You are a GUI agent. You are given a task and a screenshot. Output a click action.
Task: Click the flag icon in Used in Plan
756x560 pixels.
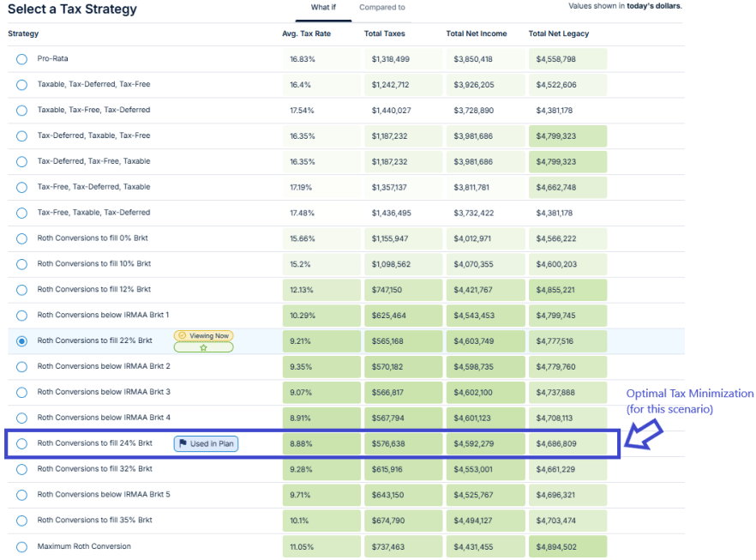(183, 443)
